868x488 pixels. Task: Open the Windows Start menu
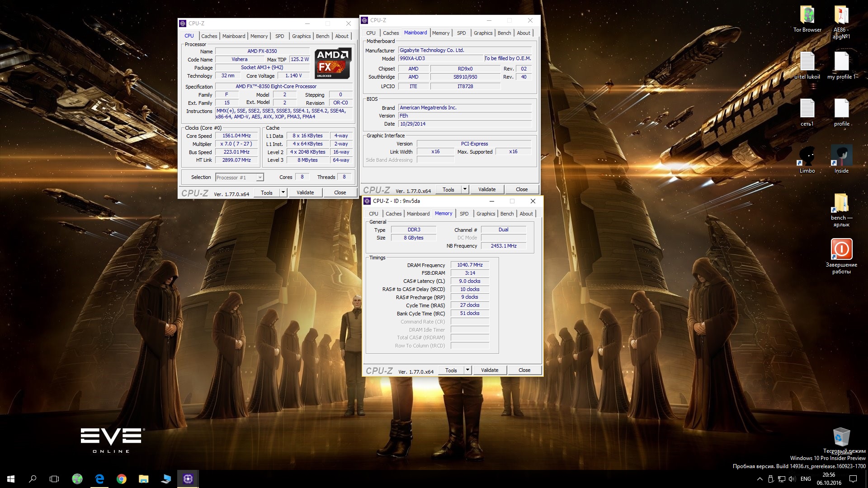pos(11,479)
